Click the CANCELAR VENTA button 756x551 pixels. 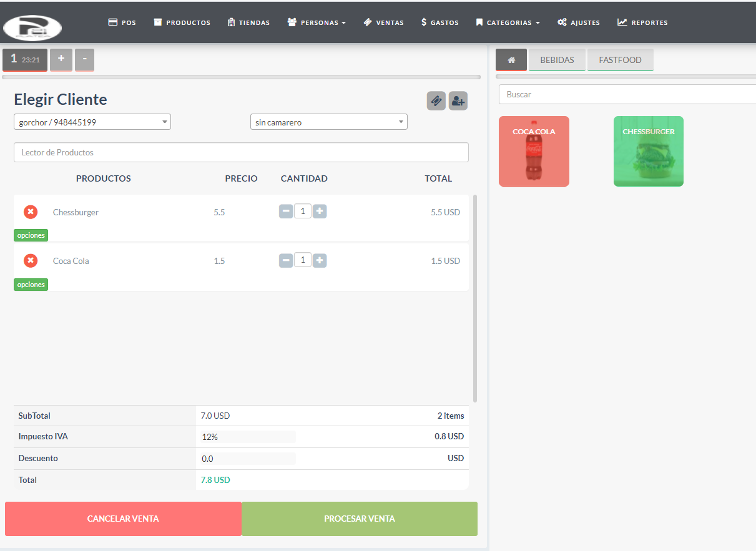click(x=123, y=519)
